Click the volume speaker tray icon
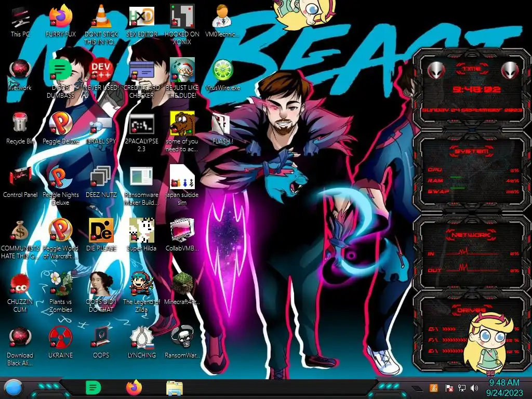The image size is (532, 399). coord(474,388)
